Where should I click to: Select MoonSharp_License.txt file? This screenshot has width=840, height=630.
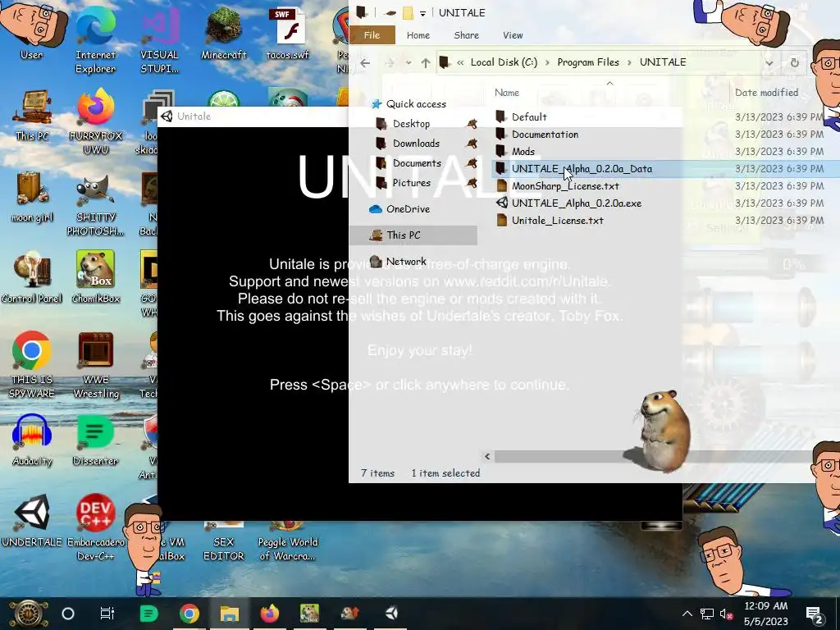[565, 186]
